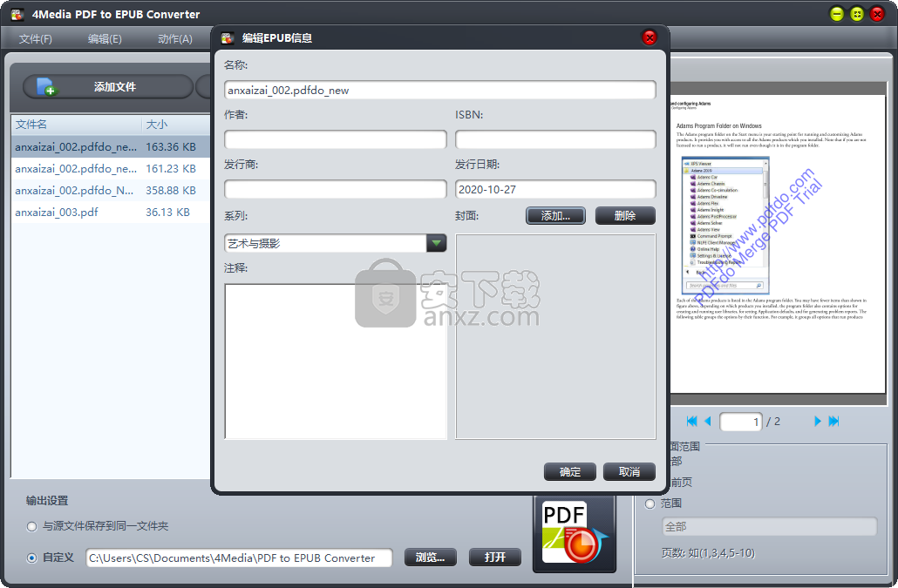Select the 自定义 output radio option
Screen dimensions: 898x588
point(32,558)
